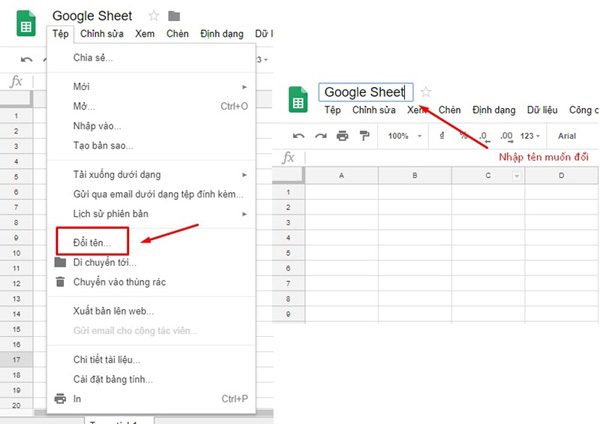Select row 9 header in right window
Viewport: 600px width, 424px height.
click(x=289, y=314)
